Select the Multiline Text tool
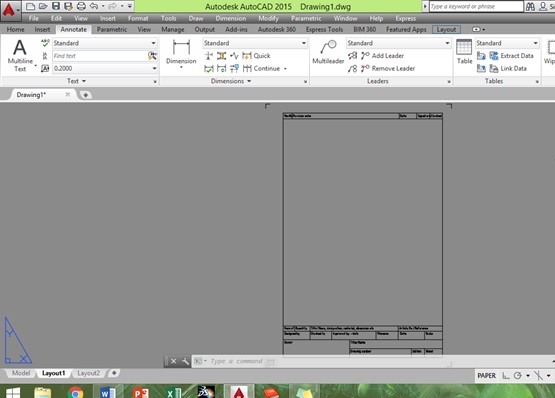This screenshot has height=398, width=555. 20,55
